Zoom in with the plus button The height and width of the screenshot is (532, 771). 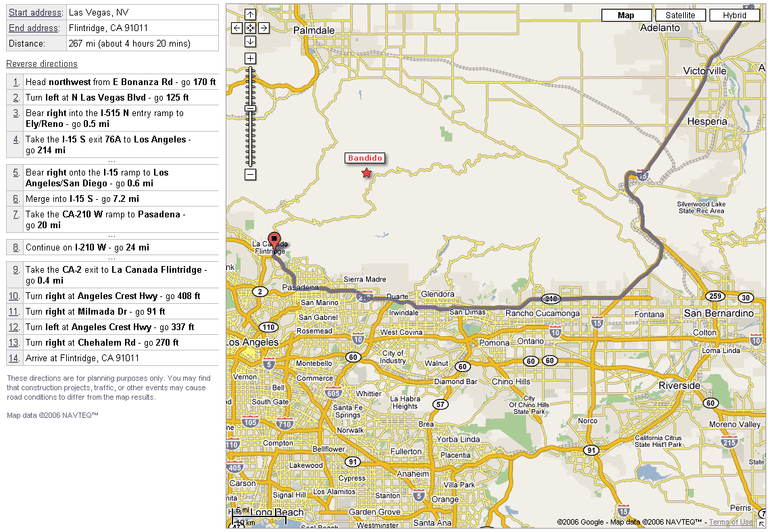[250, 59]
